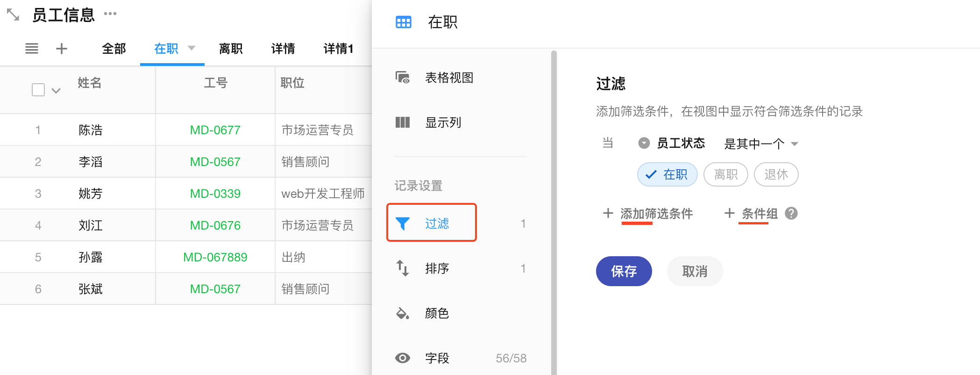This screenshot has height=375, width=980.
Task: Toggle the select-all checkbox in table header
Action: pos(38,90)
